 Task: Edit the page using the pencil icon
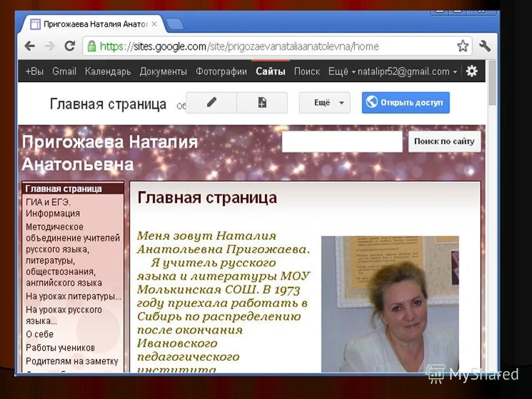click(211, 103)
